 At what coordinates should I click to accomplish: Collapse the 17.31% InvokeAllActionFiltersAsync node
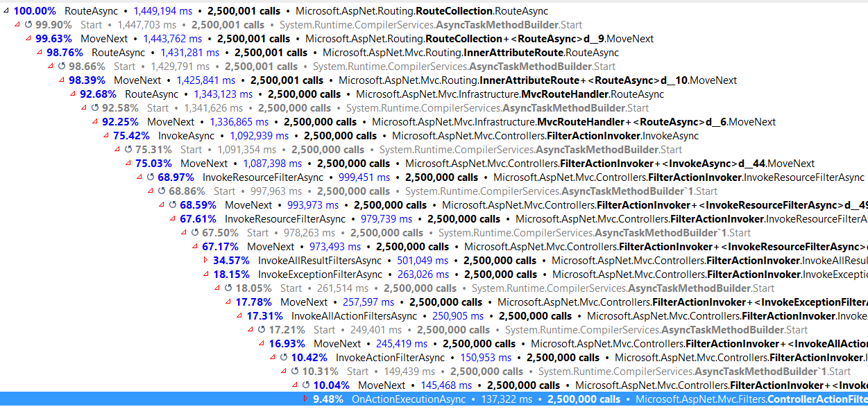[x=239, y=316]
